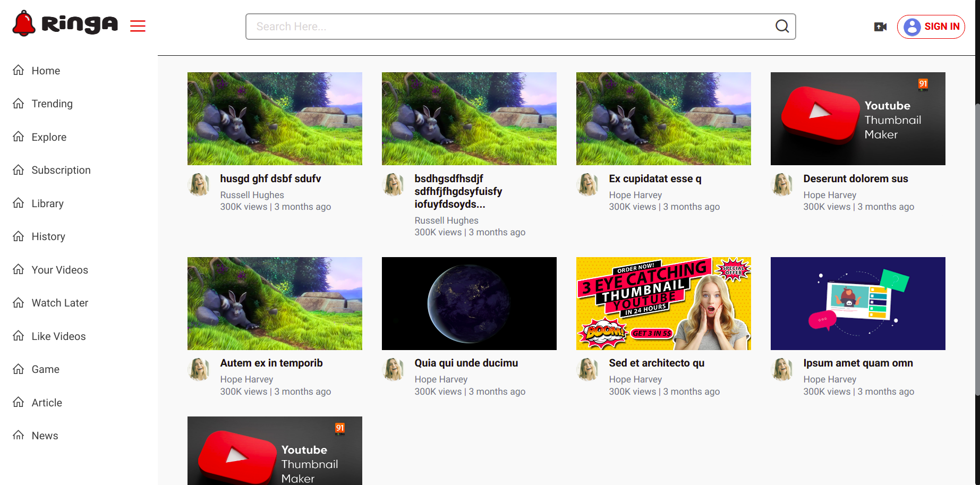Image resolution: width=980 pixels, height=485 pixels.
Task: Play the bottom-row Youtube Thumbnail Maker thumbnail
Action: (x=275, y=450)
